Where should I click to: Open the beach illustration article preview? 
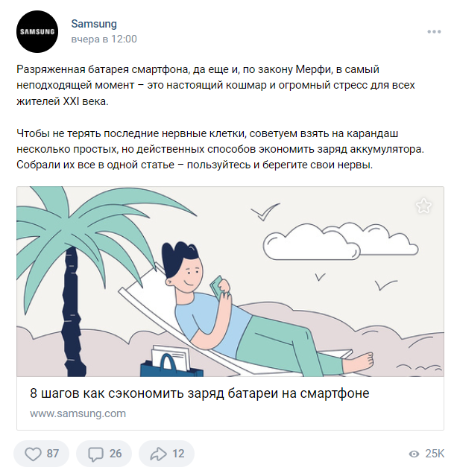click(230, 282)
